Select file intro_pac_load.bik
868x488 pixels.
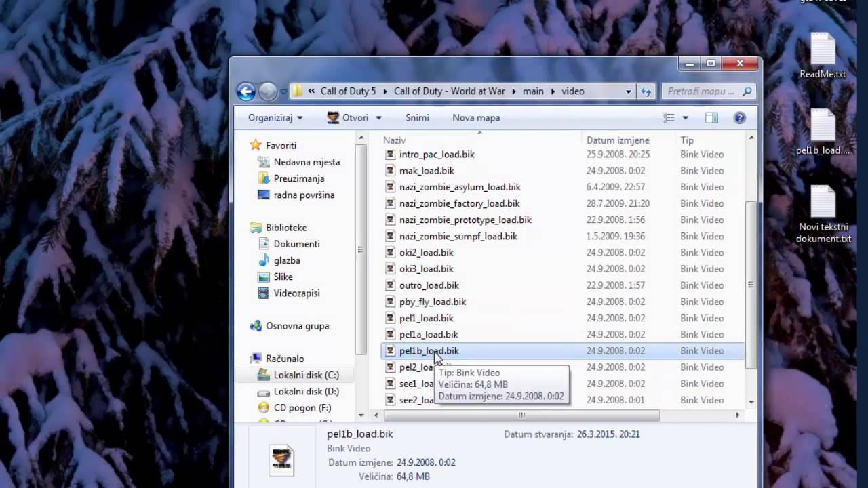coord(437,155)
